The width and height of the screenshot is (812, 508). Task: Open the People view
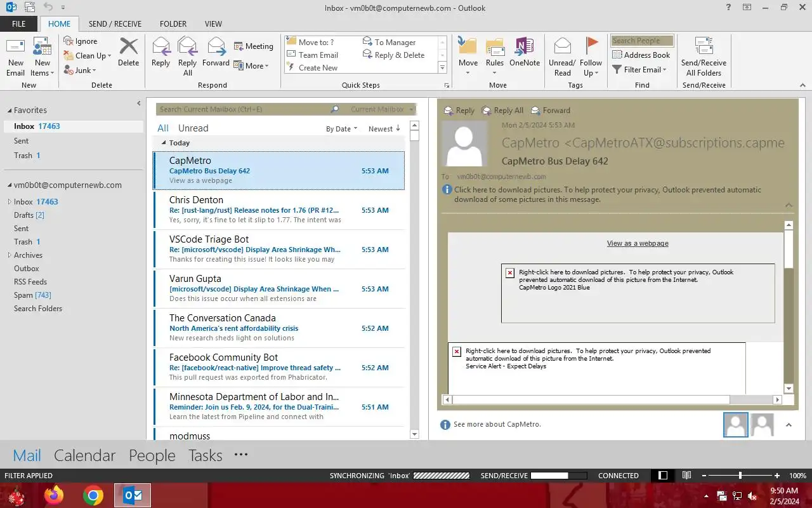[x=152, y=455]
